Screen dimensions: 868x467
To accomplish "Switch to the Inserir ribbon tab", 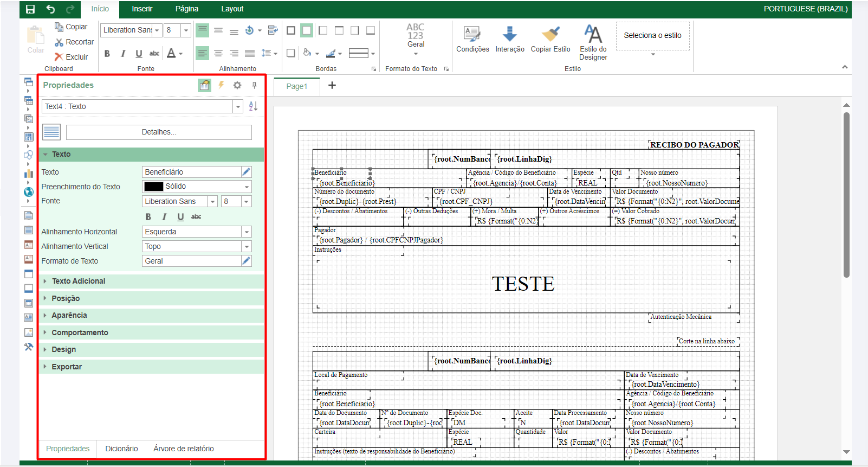I will point(142,9).
